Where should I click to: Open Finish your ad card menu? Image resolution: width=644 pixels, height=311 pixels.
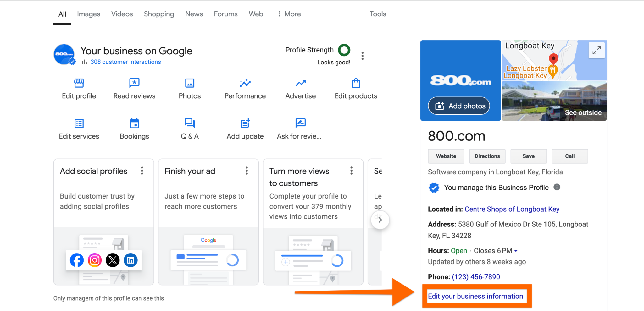pyautogui.click(x=247, y=171)
